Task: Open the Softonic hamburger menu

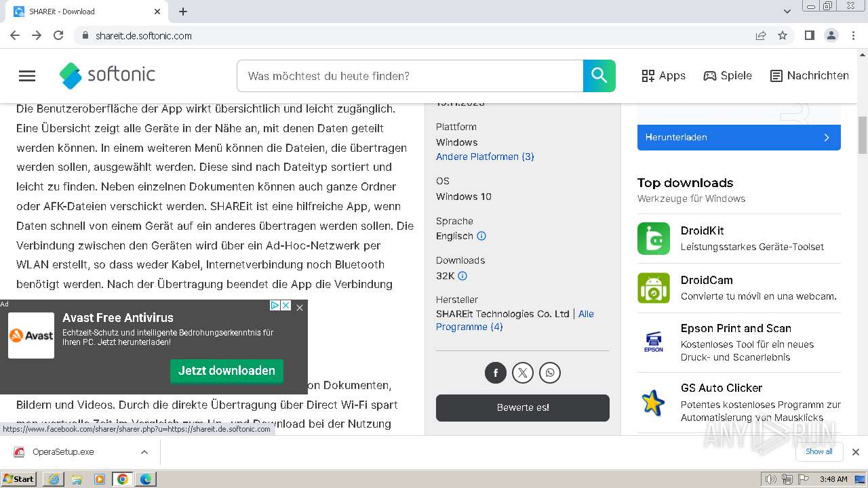Action: (27, 76)
